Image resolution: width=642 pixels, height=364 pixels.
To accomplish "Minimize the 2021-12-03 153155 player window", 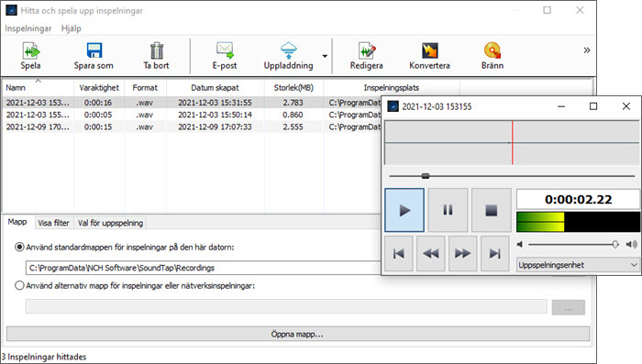I will [x=561, y=106].
